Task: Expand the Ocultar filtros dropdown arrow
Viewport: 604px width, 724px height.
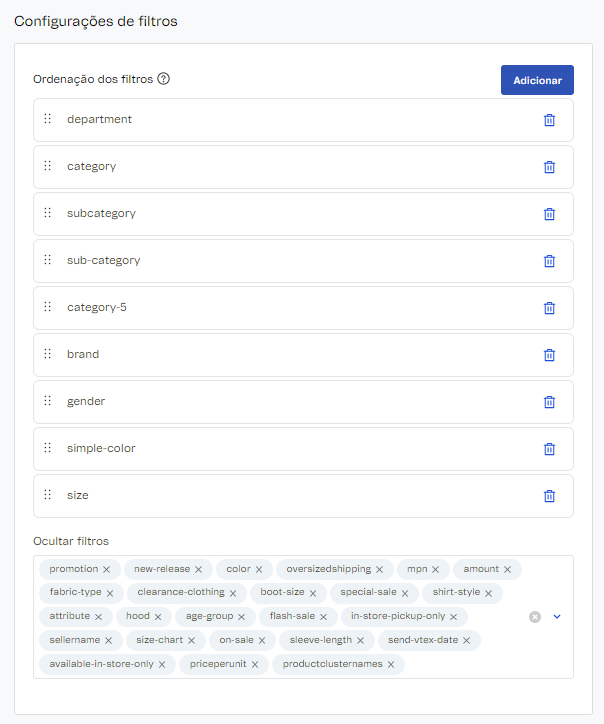Action: coord(557,617)
